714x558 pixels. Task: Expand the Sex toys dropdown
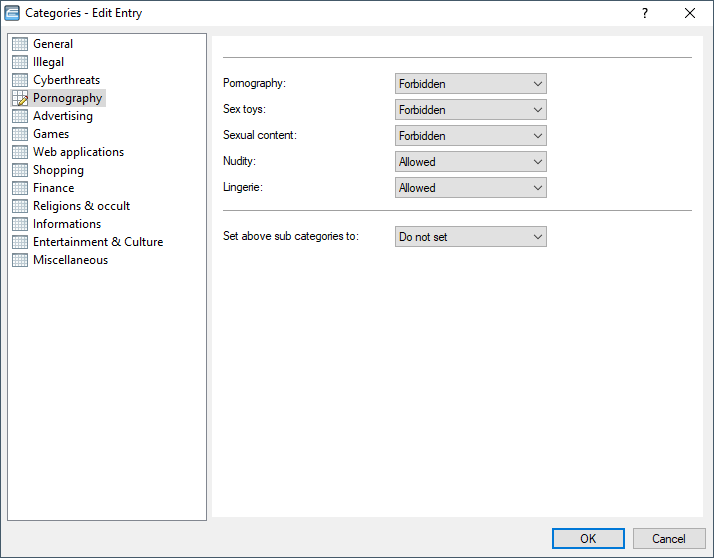pos(470,110)
